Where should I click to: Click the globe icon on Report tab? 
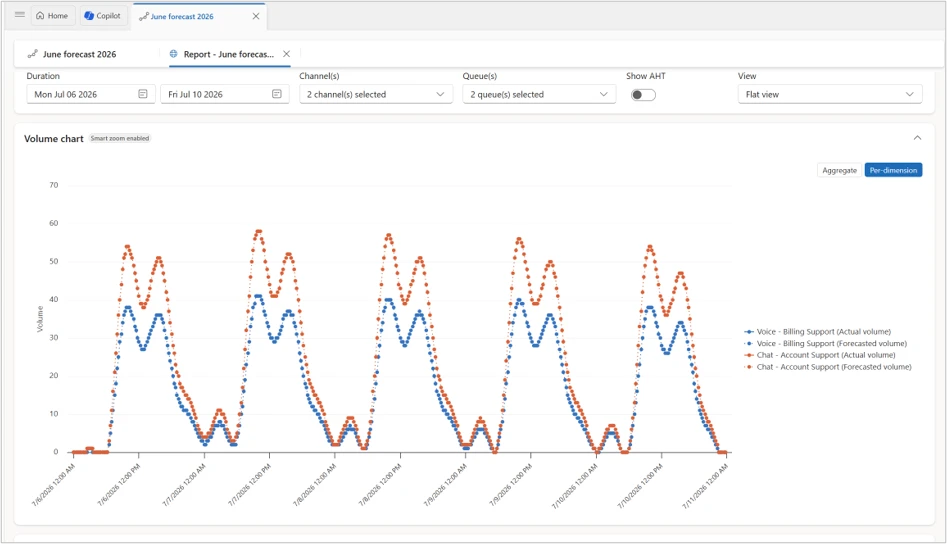point(174,54)
